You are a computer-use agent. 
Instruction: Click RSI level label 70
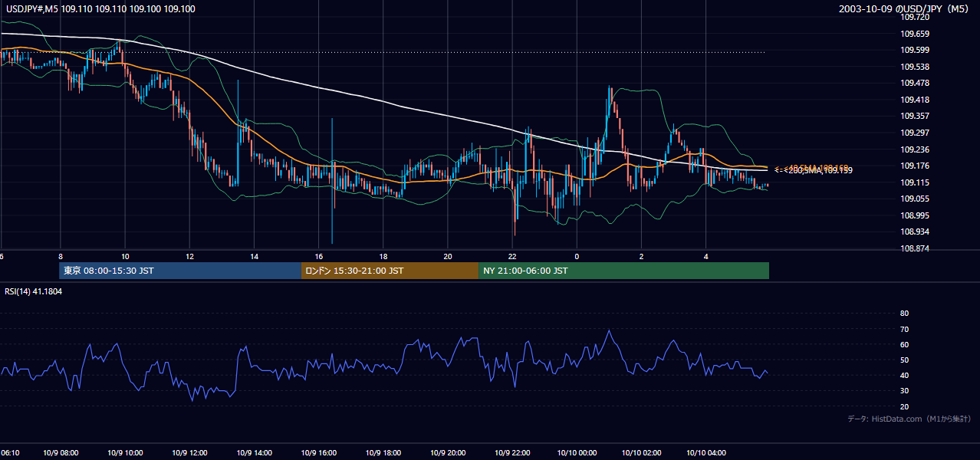click(904, 329)
